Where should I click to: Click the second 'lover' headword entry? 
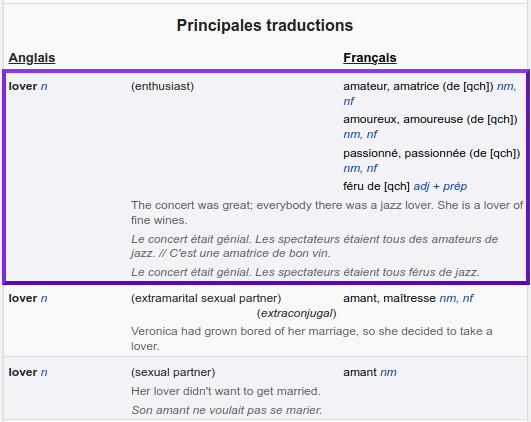tap(23, 298)
